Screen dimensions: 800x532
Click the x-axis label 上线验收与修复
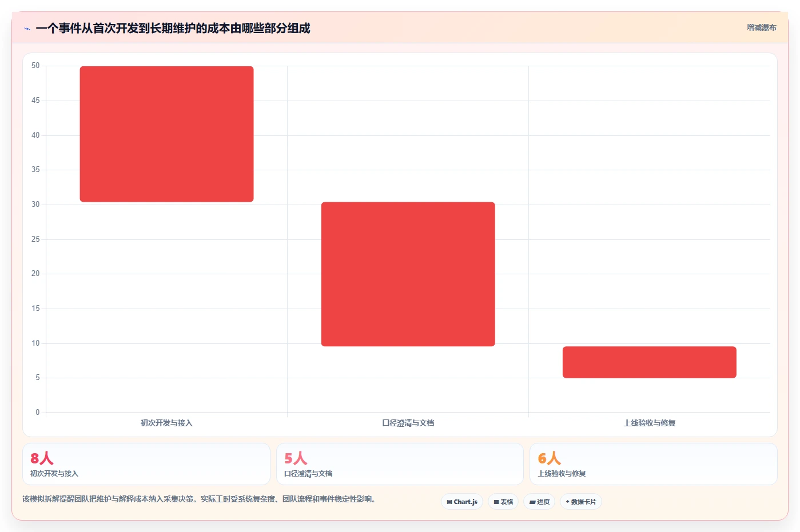point(649,423)
